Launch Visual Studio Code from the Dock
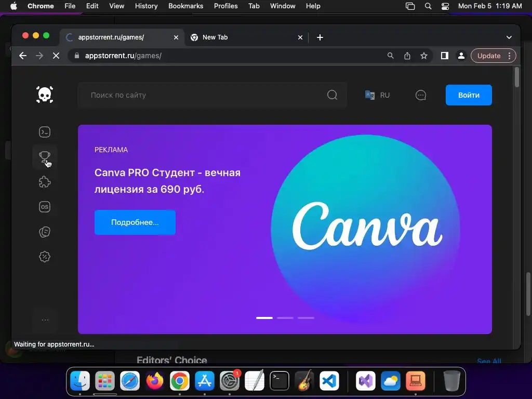 click(x=329, y=381)
